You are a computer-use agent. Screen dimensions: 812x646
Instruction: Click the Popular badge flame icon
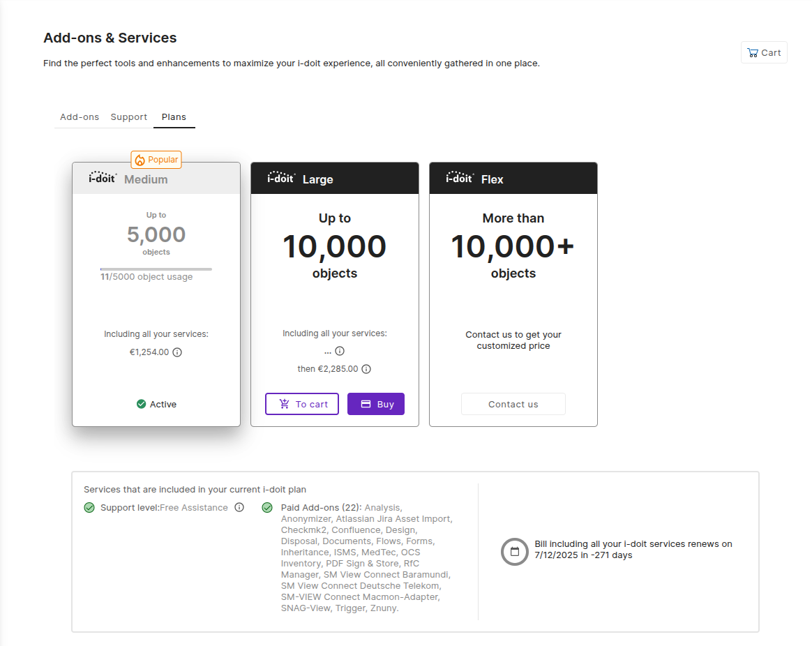[140, 160]
